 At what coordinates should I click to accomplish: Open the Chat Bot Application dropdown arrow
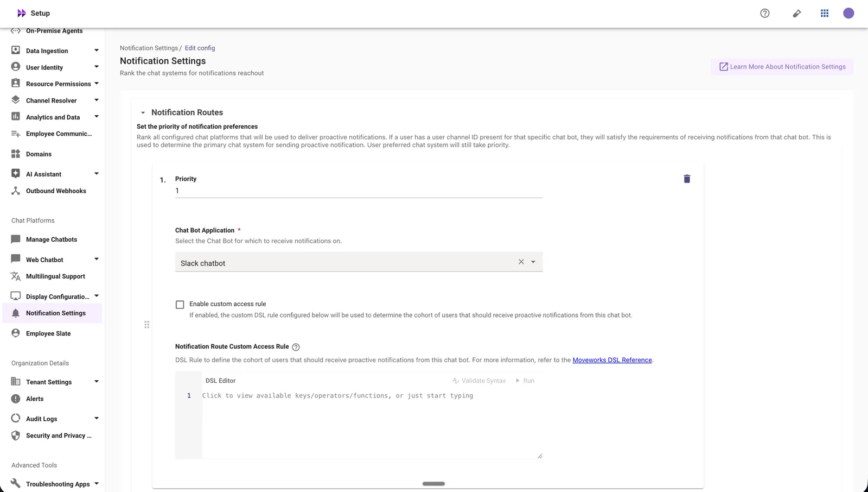coord(533,262)
